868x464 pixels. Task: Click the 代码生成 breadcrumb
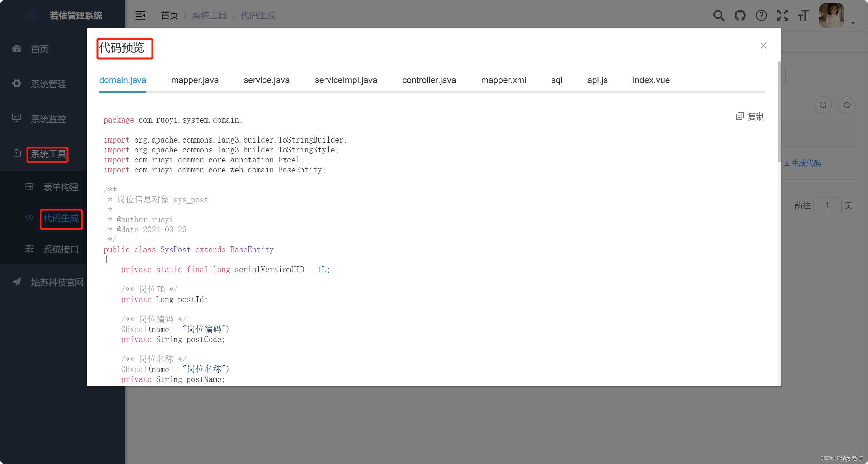[258, 16]
